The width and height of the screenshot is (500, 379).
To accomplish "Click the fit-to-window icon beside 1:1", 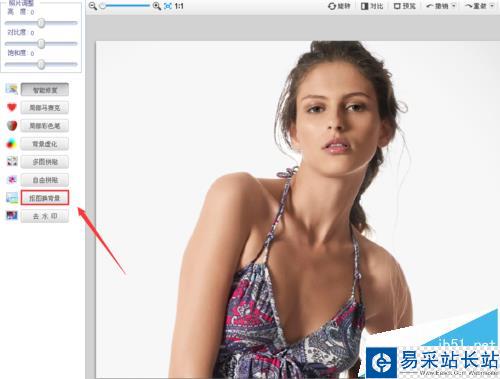I will pyautogui.click(x=168, y=6).
